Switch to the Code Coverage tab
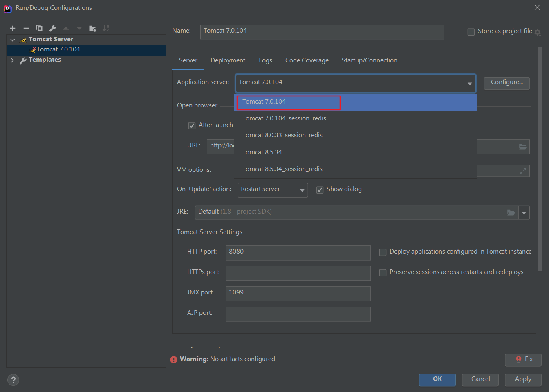Viewport: 549px width, 392px height. pyautogui.click(x=307, y=60)
